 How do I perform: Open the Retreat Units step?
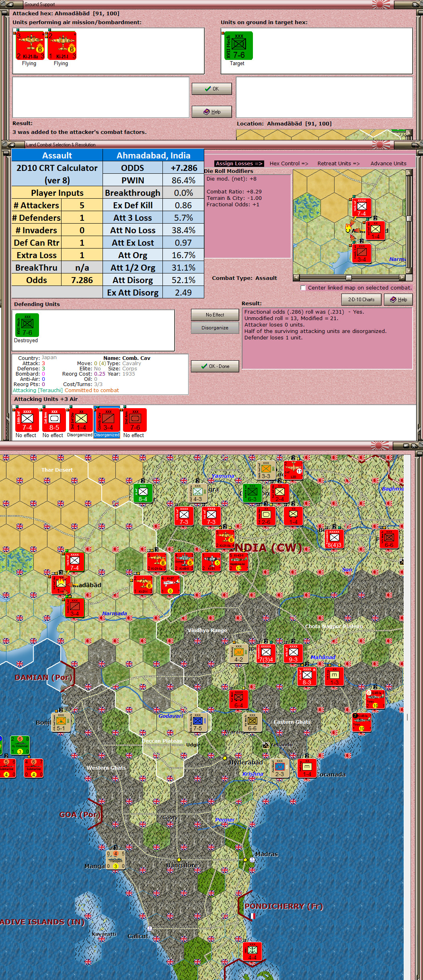click(x=339, y=163)
